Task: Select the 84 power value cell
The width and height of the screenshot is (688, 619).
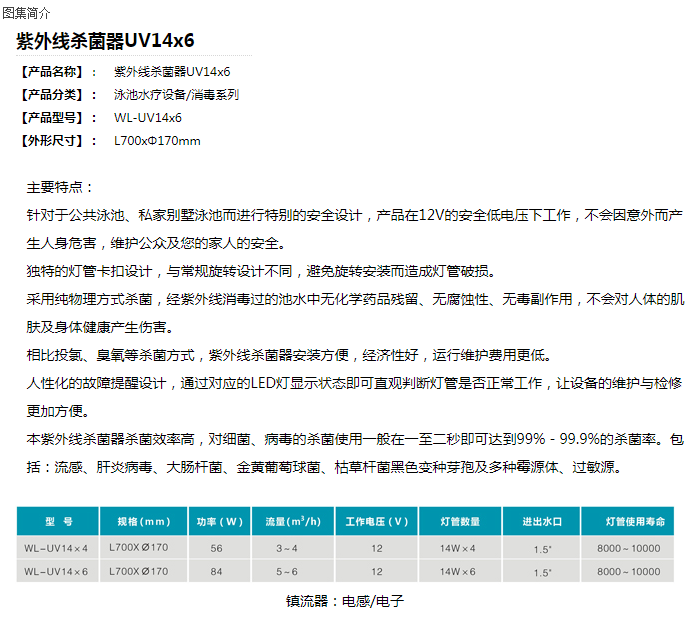Action: 217,572
